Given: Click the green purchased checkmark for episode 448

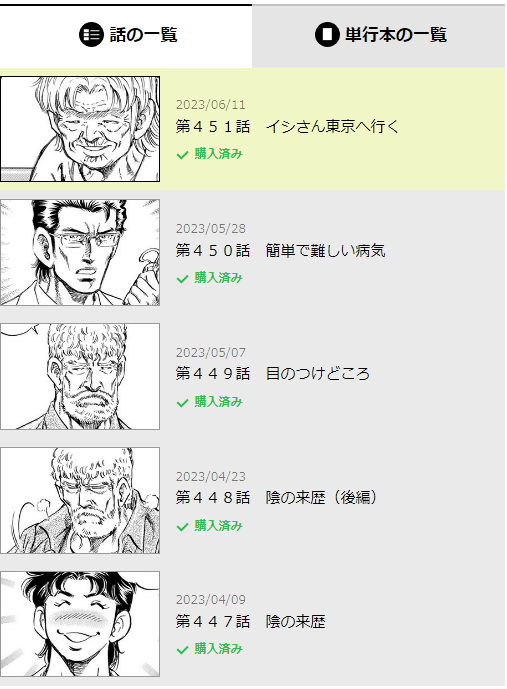Looking at the screenshot, I should point(182,526).
